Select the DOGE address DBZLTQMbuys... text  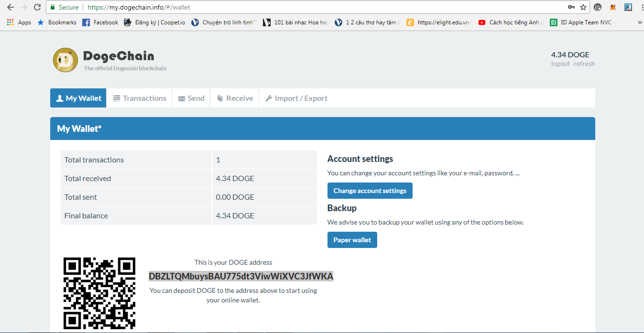(x=241, y=276)
